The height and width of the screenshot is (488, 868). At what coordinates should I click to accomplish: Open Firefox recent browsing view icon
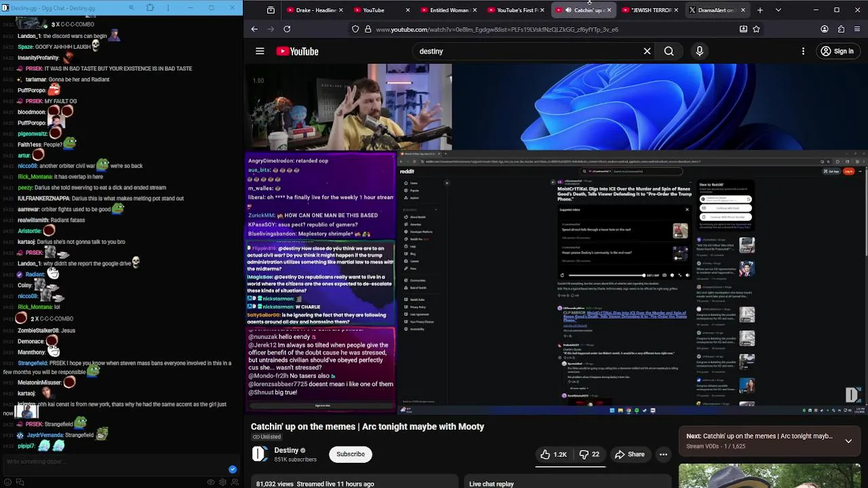tap(271, 10)
